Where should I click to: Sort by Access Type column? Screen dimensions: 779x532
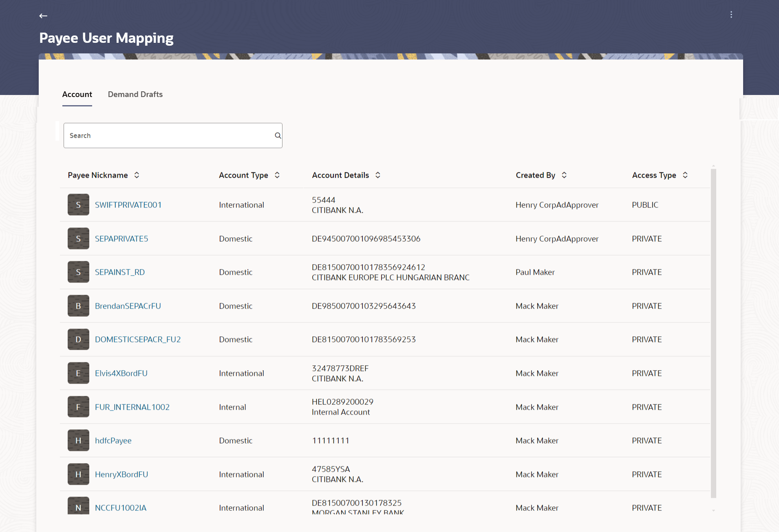(685, 175)
